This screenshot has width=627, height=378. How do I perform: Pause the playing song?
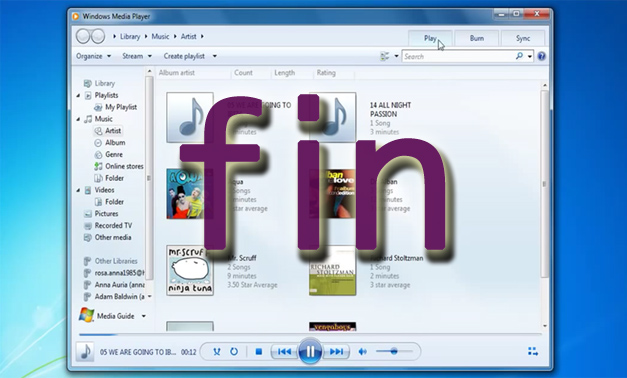pyautogui.click(x=310, y=351)
